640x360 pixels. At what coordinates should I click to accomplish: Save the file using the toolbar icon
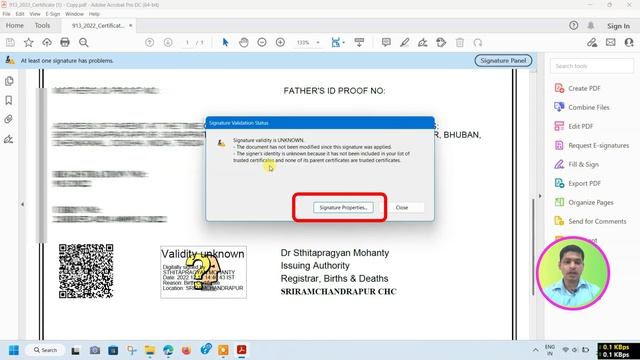pyautogui.click(x=10, y=42)
